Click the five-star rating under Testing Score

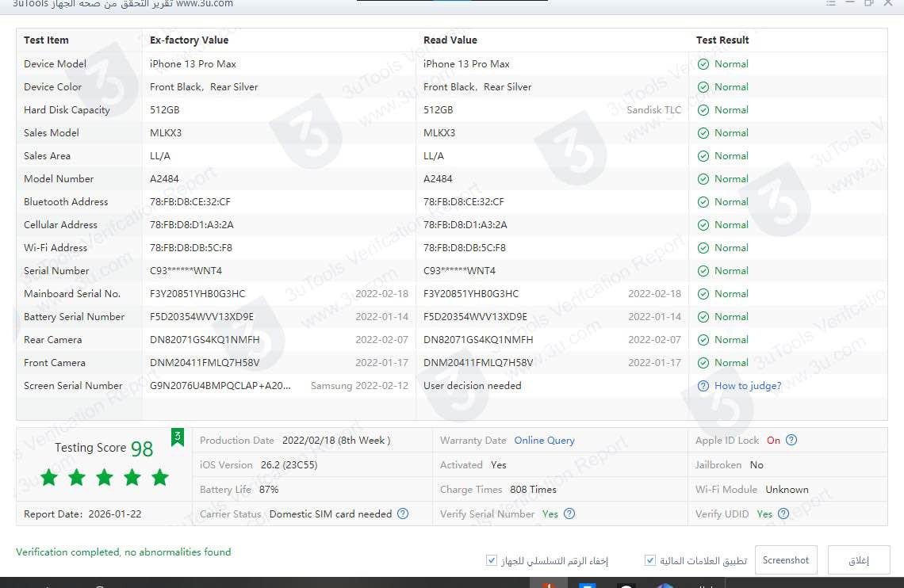104,477
